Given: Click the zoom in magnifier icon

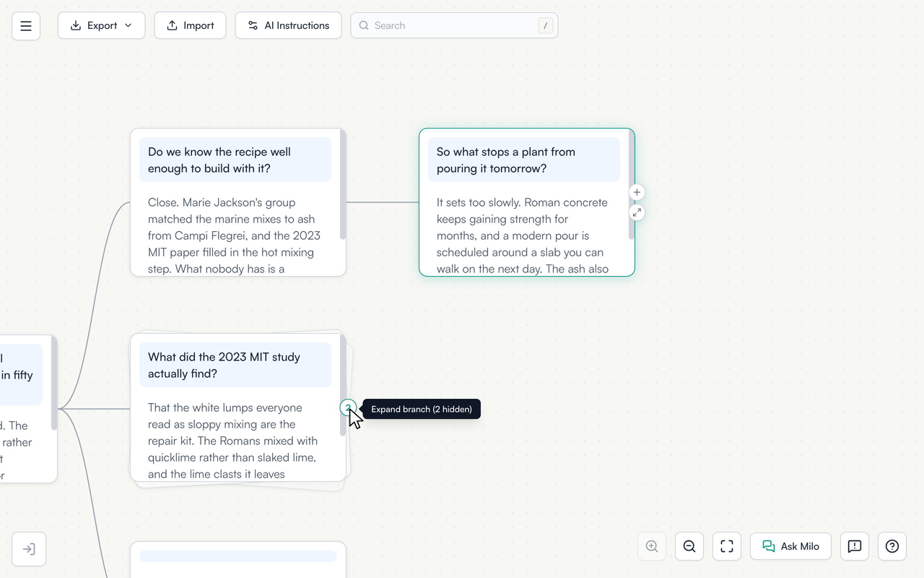Looking at the screenshot, I should pos(652,546).
